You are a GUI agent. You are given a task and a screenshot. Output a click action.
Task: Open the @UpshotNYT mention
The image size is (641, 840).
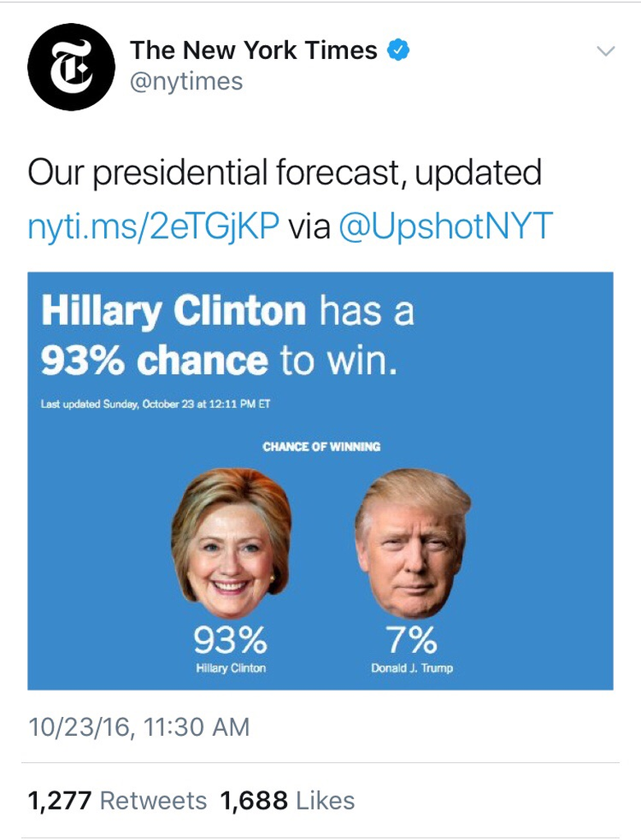[x=446, y=227]
